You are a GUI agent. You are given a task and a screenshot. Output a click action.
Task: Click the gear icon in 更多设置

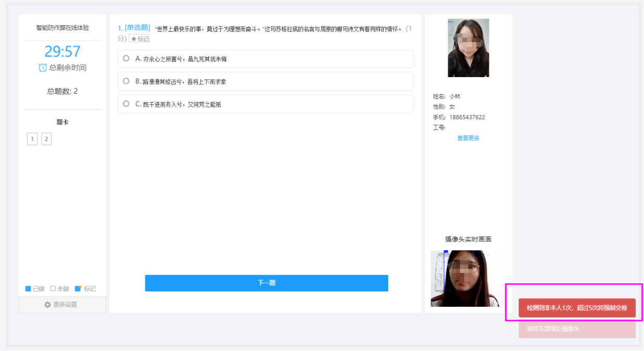(47, 305)
